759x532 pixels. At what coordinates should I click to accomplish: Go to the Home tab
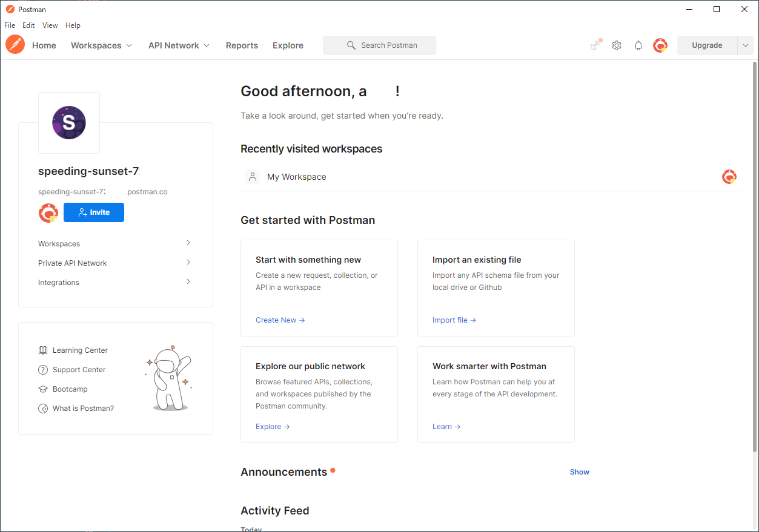point(44,45)
